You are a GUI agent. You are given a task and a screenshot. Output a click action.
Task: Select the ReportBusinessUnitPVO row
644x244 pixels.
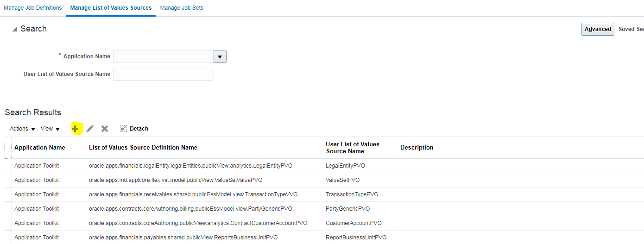(356, 238)
